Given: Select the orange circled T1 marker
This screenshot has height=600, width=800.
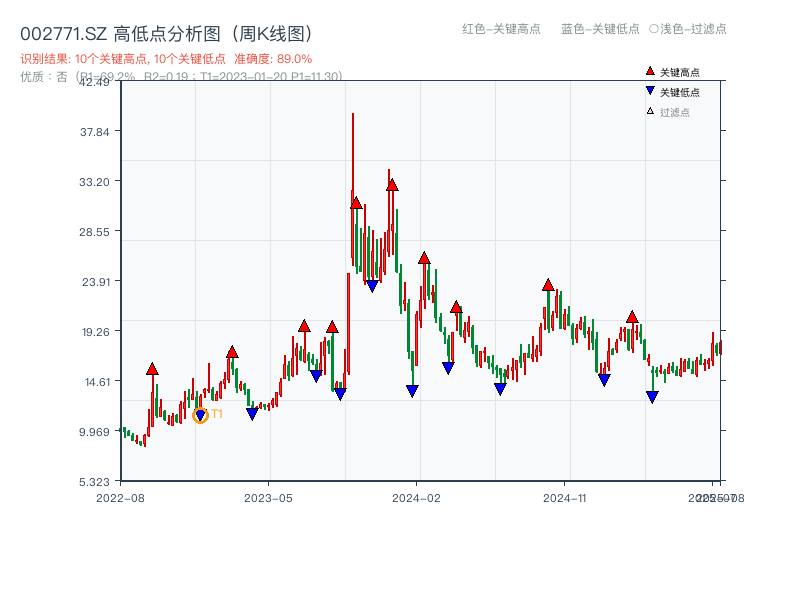Looking at the screenshot, I should coord(200,417).
